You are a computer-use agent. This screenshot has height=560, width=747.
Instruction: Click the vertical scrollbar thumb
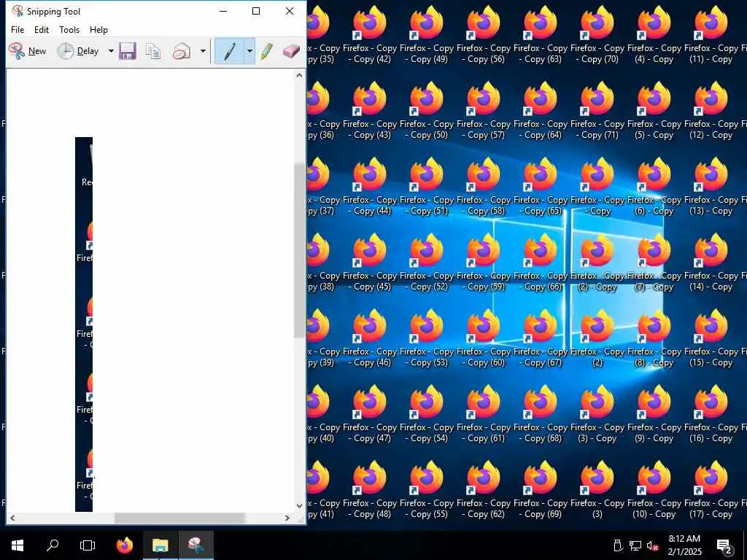(x=299, y=250)
